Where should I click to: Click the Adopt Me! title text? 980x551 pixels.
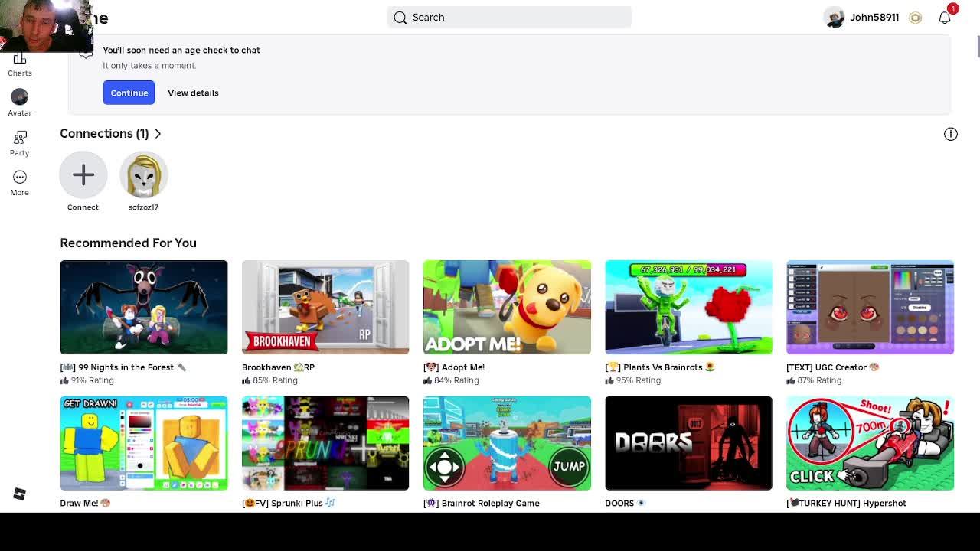[x=454, y=367]
